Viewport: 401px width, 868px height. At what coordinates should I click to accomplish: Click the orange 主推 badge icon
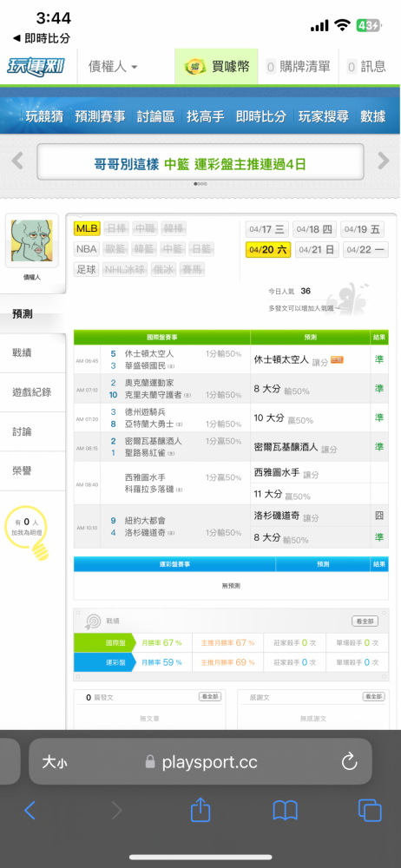coord(337,360)
